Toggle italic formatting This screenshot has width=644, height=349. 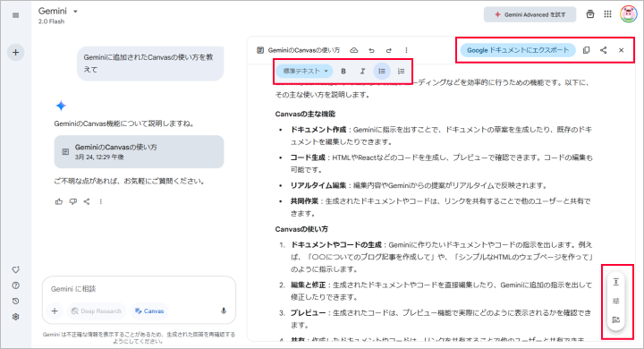tap(362, 71)
